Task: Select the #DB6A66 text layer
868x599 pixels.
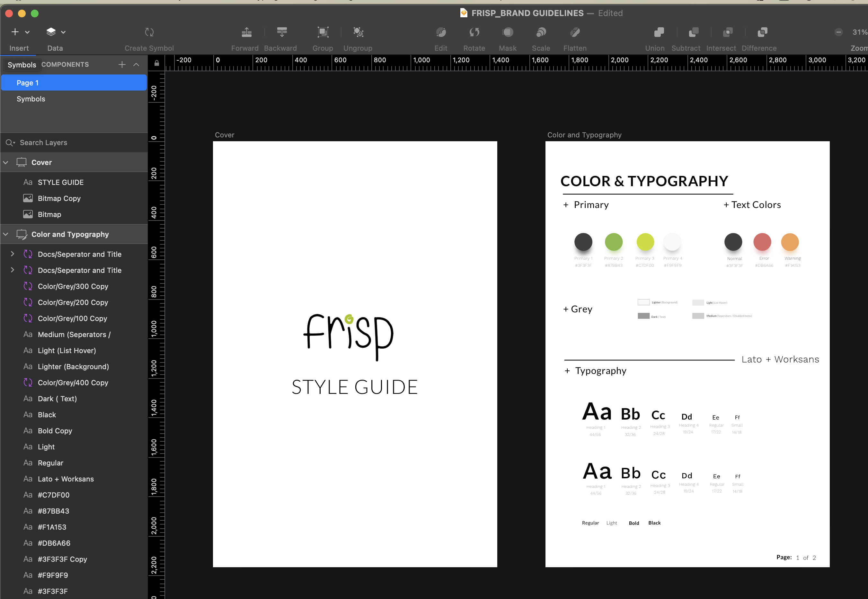Action: pos(74,543)
